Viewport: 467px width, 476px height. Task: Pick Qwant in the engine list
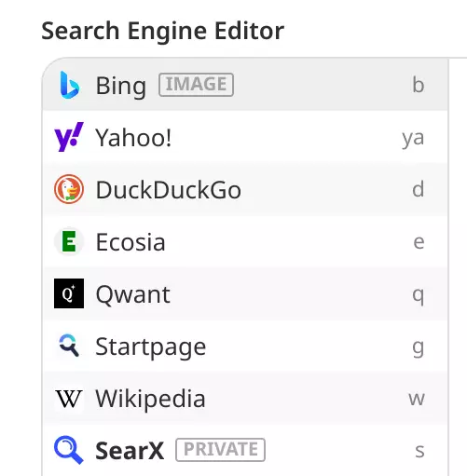click(x=245, y=293)
